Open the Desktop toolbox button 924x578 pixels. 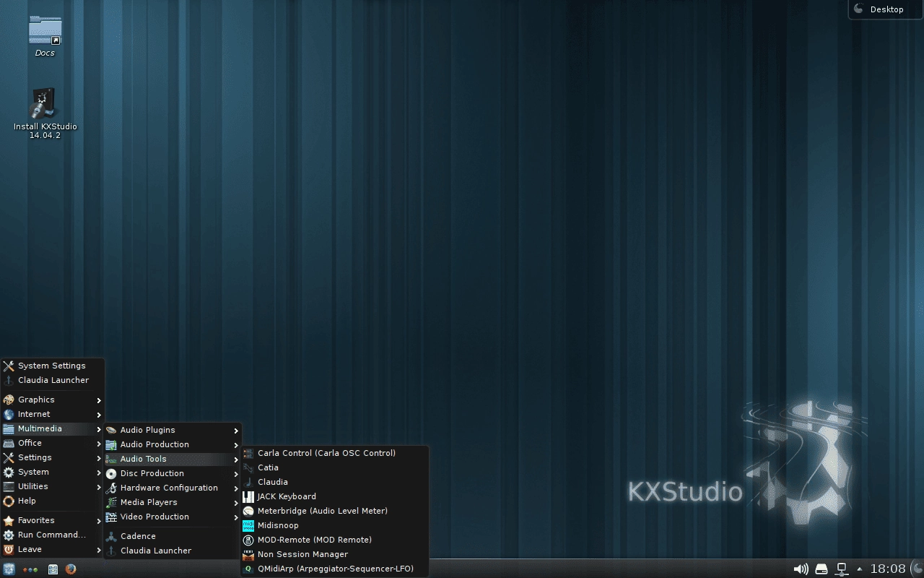pyautogui.click(x=886, y=9)
